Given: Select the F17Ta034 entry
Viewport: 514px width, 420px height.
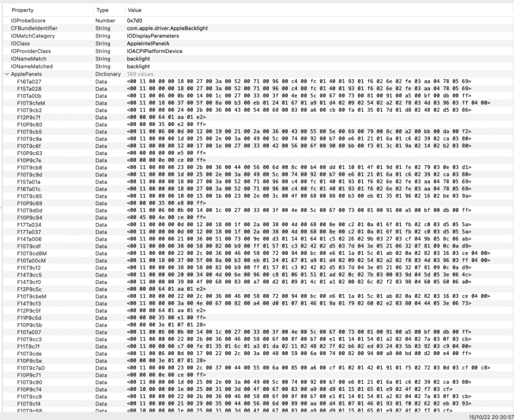Looking at the screenshot, I should tap(29, 225).
